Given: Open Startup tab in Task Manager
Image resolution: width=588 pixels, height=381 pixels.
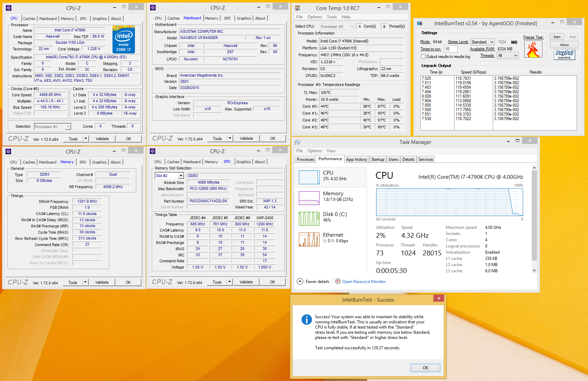Looking at the screenshot, I should point(378,159).
